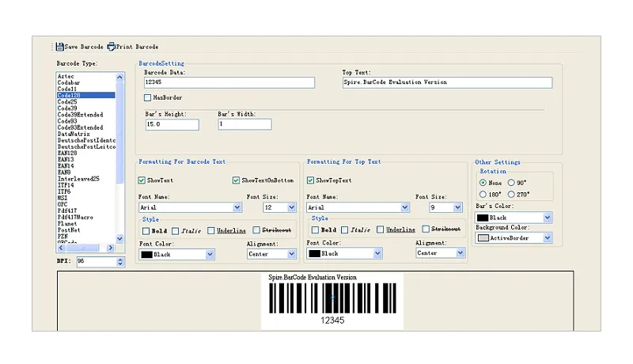Increase DPI with up stepper arrow
Viewport: 633px width, 364px height.
pyautogui.click(x=120, y=260)
